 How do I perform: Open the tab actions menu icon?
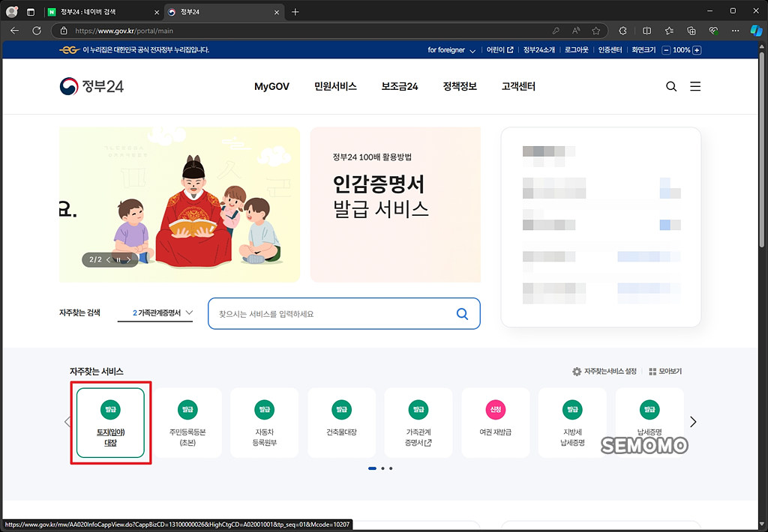click(30, 12)
